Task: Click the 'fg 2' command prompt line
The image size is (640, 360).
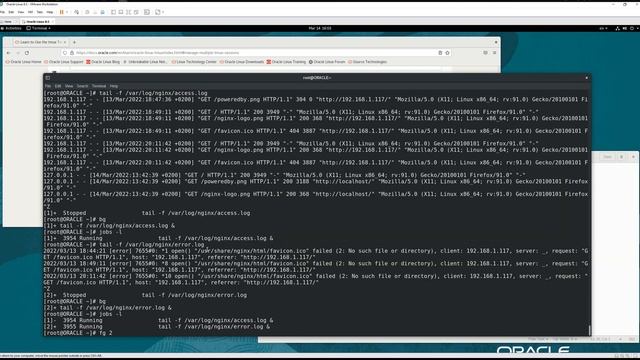Action: point(78,333)
